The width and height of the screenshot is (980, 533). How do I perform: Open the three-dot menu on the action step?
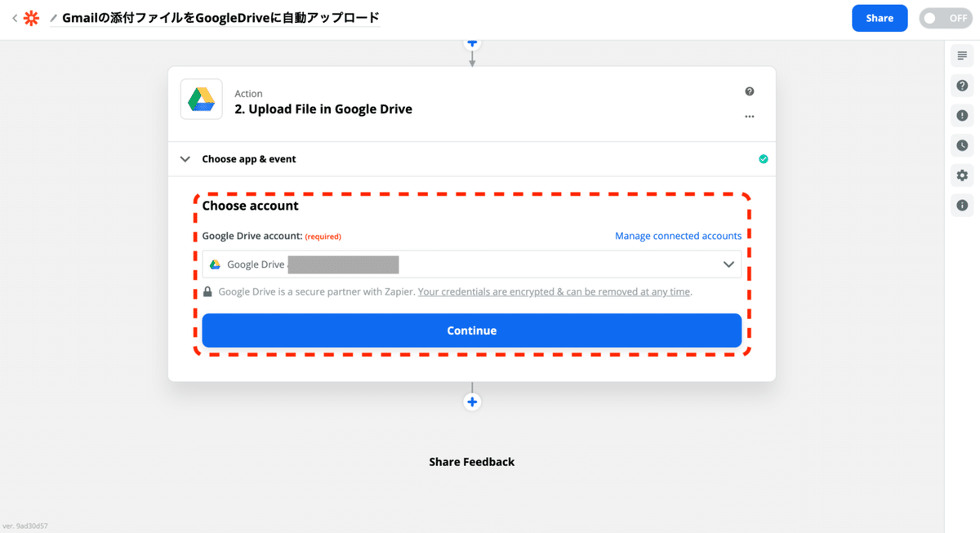749,117
